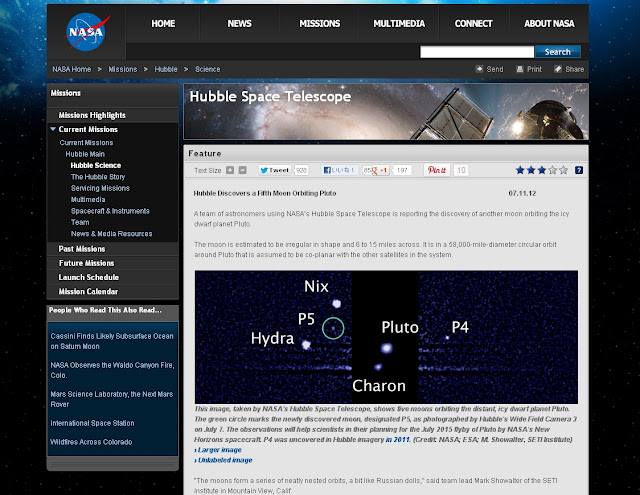640x495 pixels.
Task: Rate article four stars
Action: (x=553, y=170)
